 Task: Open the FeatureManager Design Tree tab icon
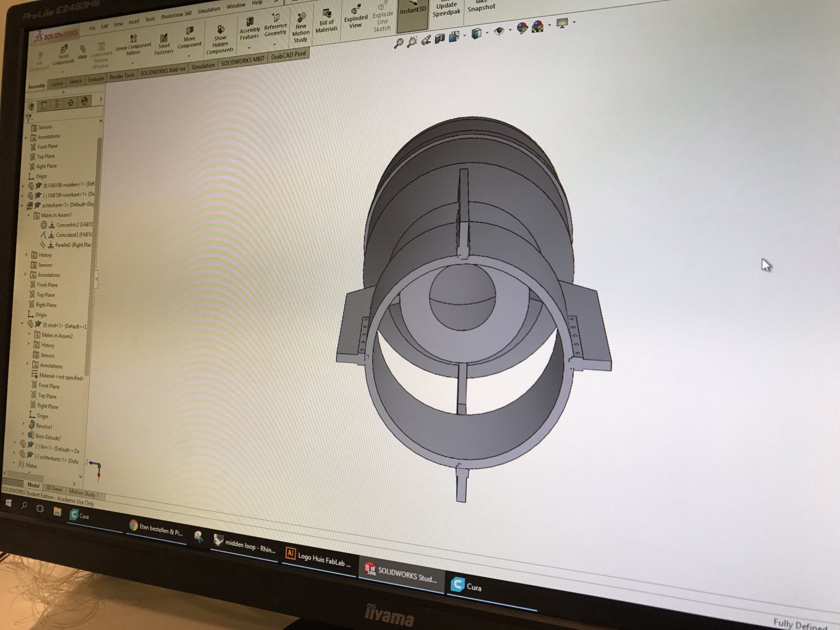point(31,106)
